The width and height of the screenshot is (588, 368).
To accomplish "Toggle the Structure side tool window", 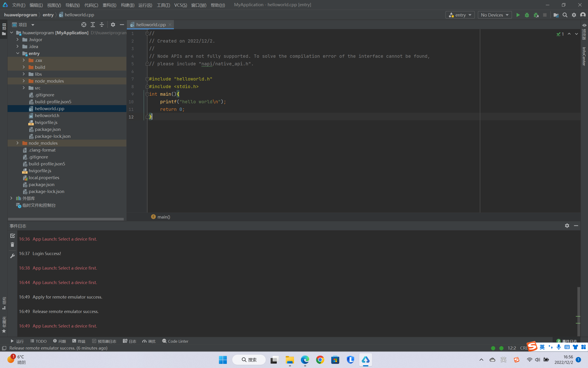I will 4,303.
